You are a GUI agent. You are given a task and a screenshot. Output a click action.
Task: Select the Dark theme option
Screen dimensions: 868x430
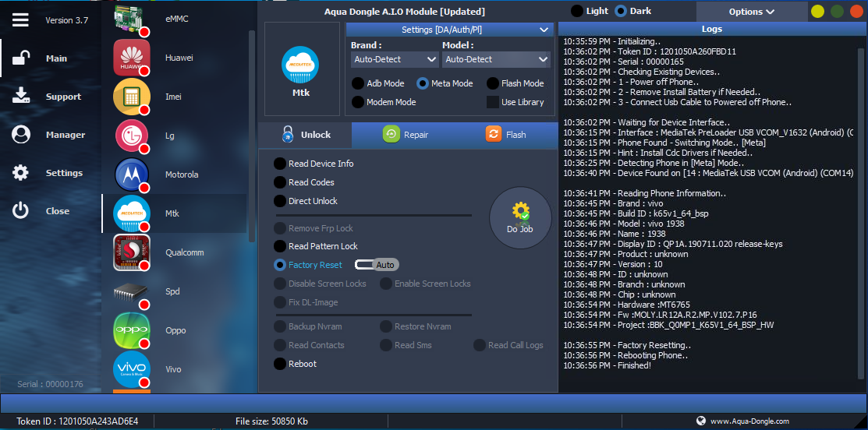[x=622, y=12]
